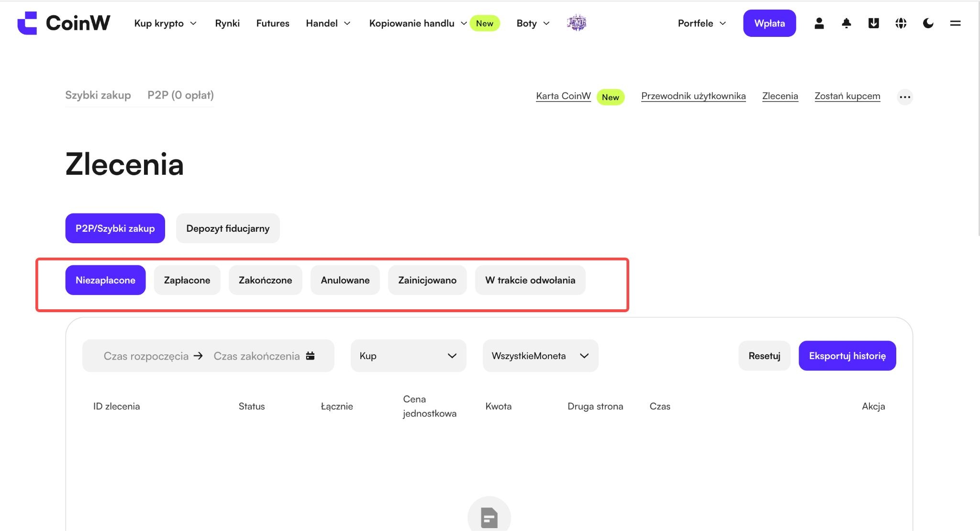Click the Kwota column header
980x531 pixels.
[x=499, y=406]
